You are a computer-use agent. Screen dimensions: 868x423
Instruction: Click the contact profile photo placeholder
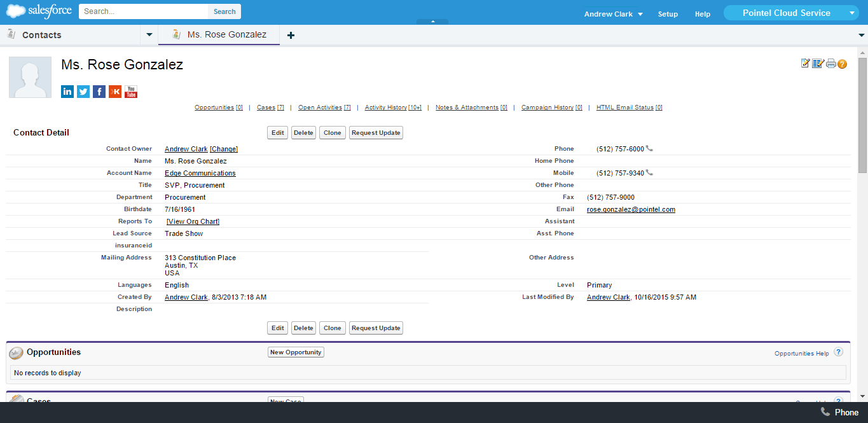(x=30, y=77)
